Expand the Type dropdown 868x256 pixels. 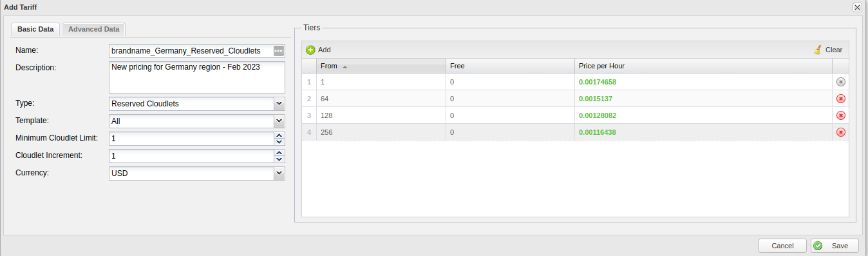click(x=279, y=103)
